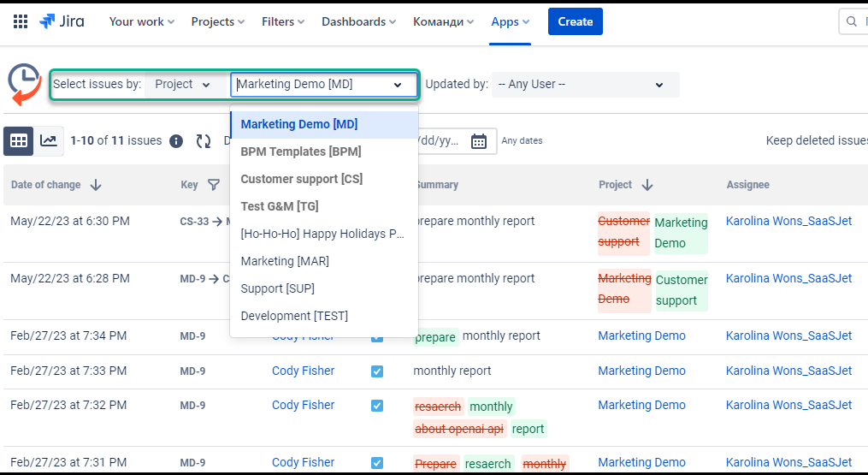Click the Key column filter icon
The width and height of the screenshot is (868, 475).
tap(214, 185)
